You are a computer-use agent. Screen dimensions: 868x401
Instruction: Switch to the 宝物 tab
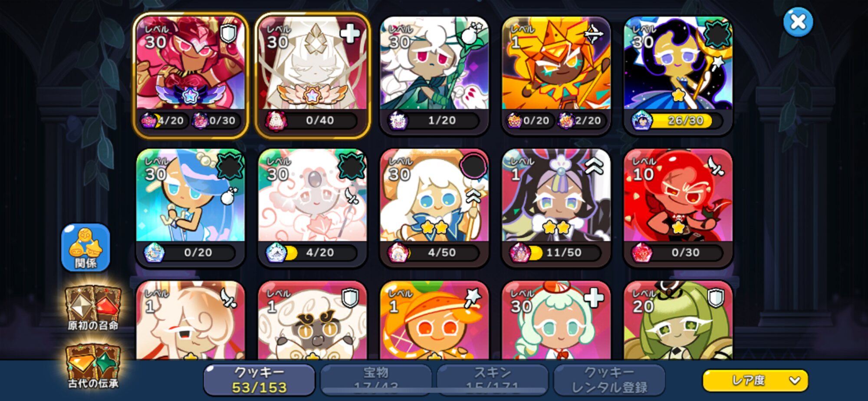pos(376,380)
